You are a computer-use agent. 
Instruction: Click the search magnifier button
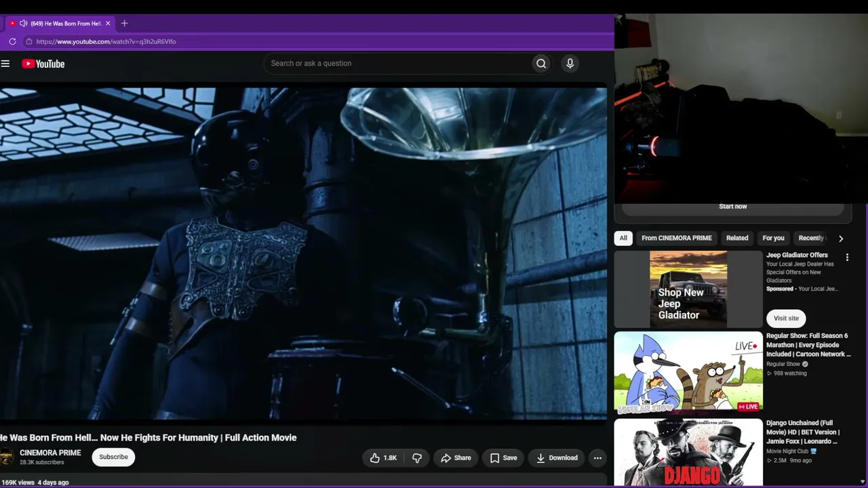541,64
